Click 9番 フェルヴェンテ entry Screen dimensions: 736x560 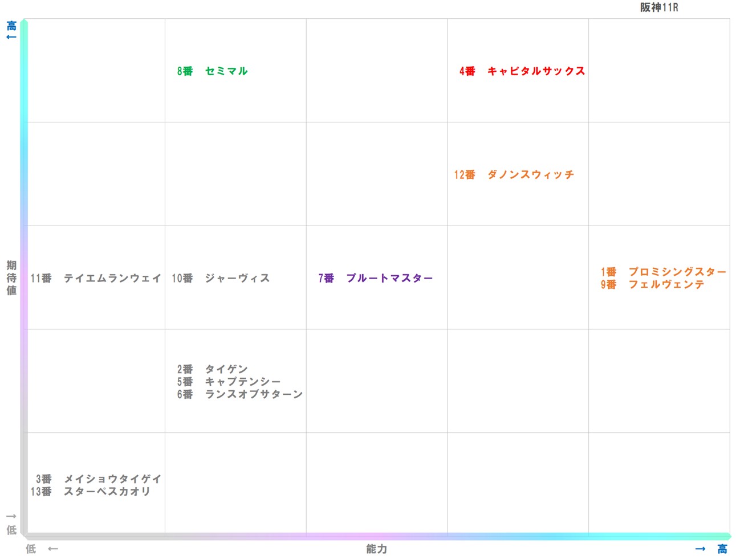click(x=653, y=284)
